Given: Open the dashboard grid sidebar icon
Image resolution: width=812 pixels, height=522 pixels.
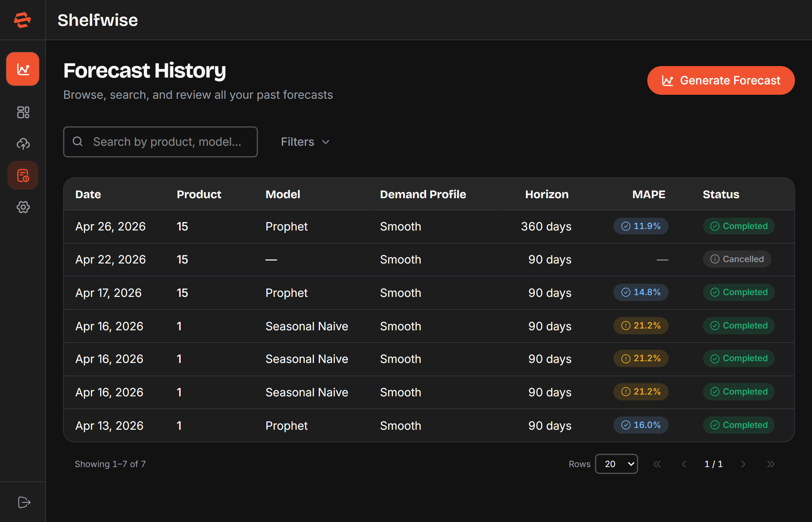Looking at the screenshot, I should [23, 112].
